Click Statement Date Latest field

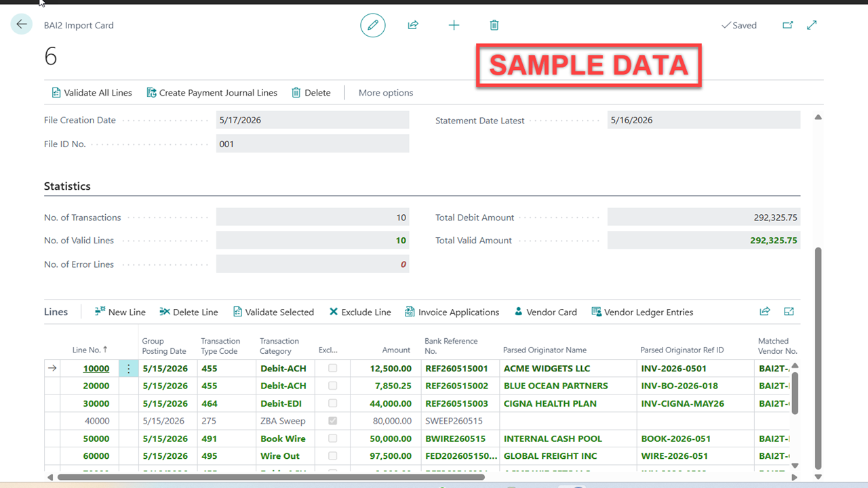704,120
